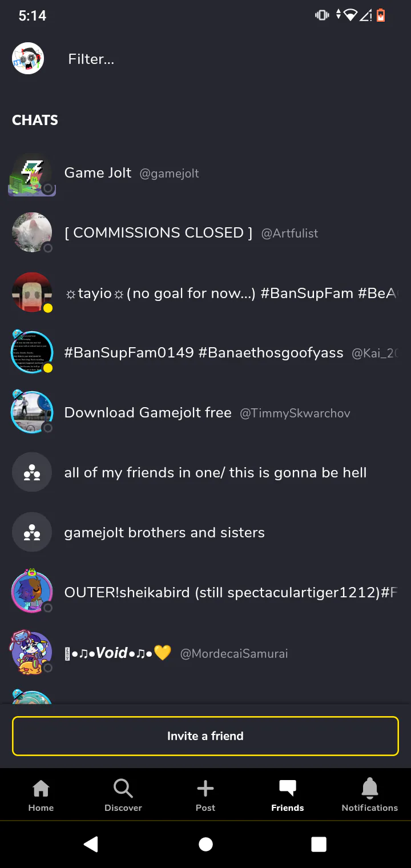Open OUTER!sheikabird chat entry
411x868 pixels.
(205, 593)
